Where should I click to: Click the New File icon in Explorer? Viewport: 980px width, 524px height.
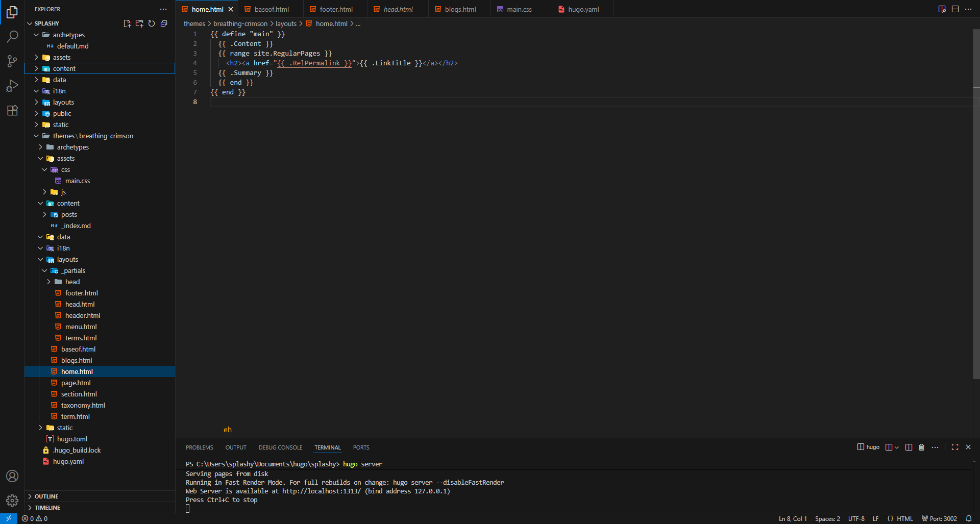coord(127,23)
